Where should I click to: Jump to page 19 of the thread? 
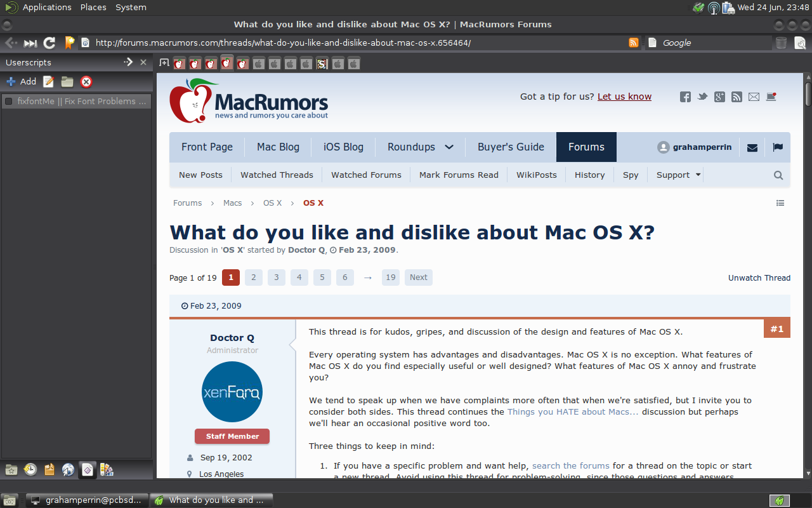tap(391, 277)
